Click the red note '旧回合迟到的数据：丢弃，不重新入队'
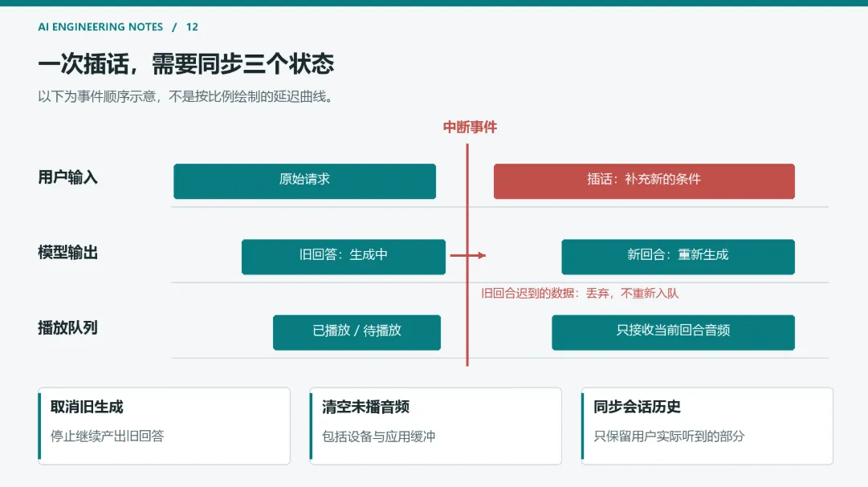 tap(580, 294)
